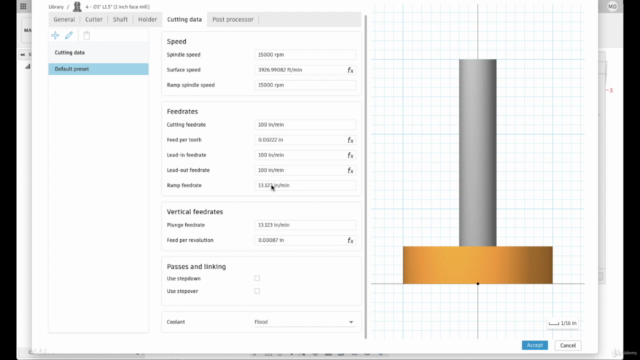Click the face mill tool icon in breadcrumb
The width and height of the screenshot is (640, 360).
pyautogui.click(x=77, y=7)
